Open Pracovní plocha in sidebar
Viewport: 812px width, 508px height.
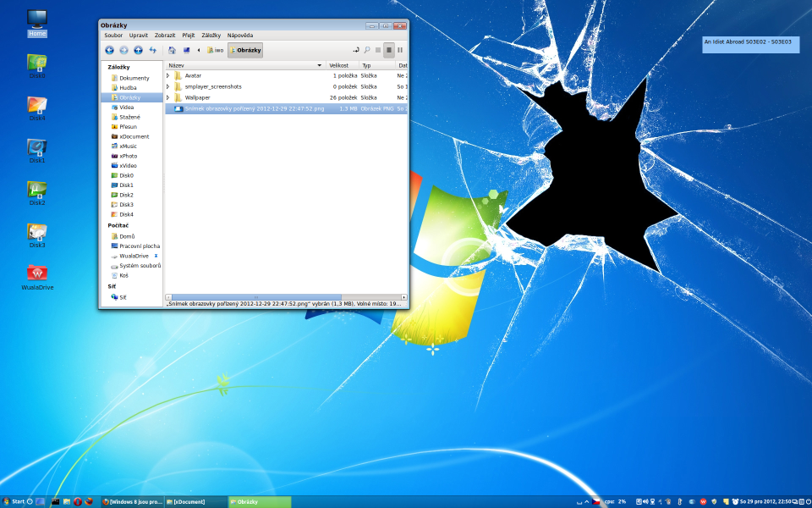[132, 246]
